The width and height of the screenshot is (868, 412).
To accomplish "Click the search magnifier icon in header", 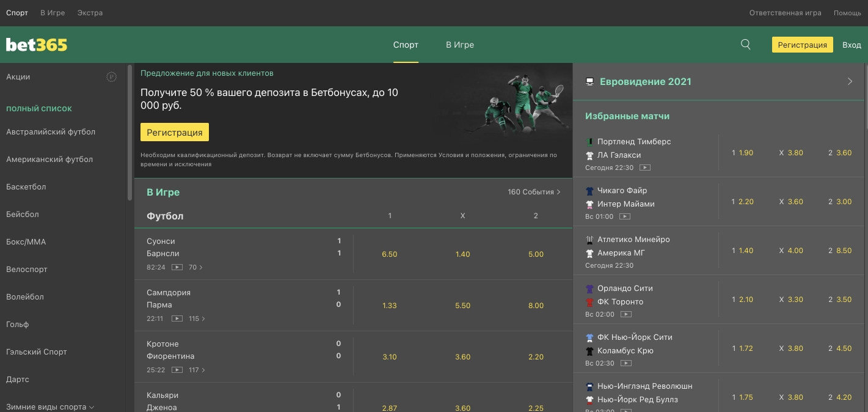I will pos(745,45).
